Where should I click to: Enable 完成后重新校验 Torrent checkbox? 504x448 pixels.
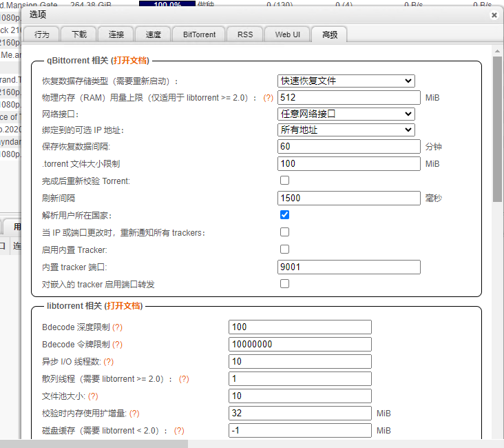[x=284, y=180]
